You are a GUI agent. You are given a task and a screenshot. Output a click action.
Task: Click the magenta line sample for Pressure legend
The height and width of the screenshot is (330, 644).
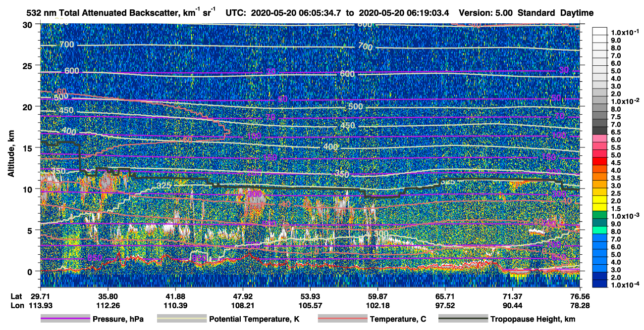pos(65,319)
